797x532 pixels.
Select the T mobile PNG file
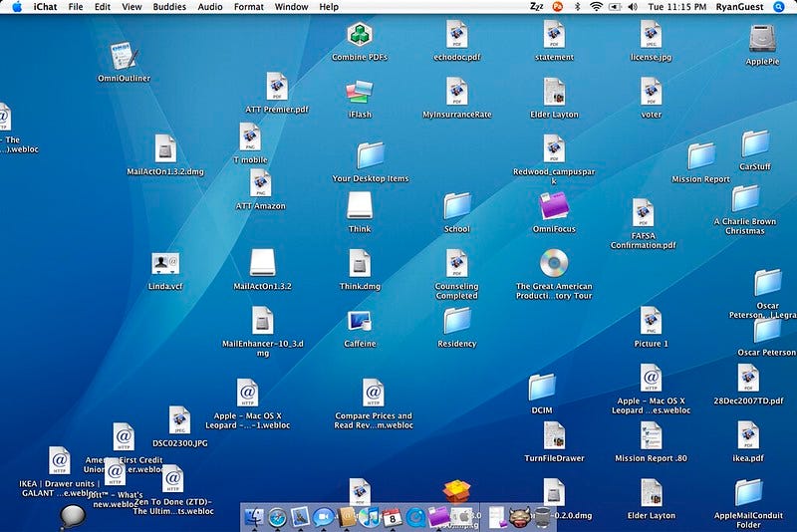pos(250,137)
